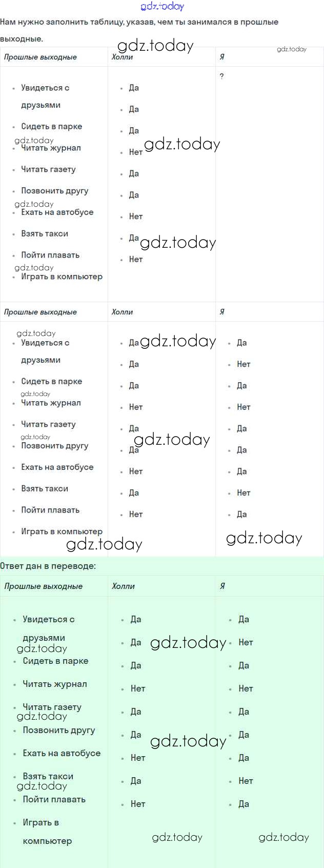Click "Холли" column header in the first table
324x868 pixels.
[x=122, y=57]
